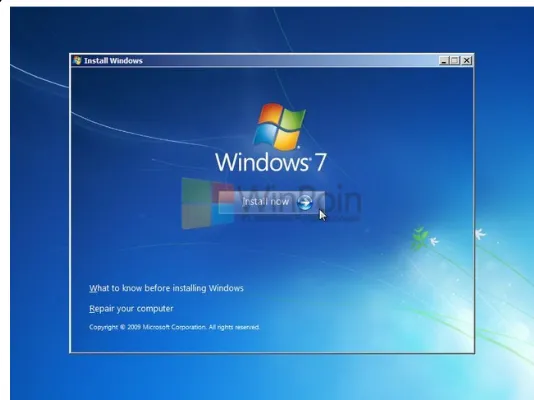Click the Install Windows title bar icon
This screenshot has width=534, height=400.
tap(77, 61)
